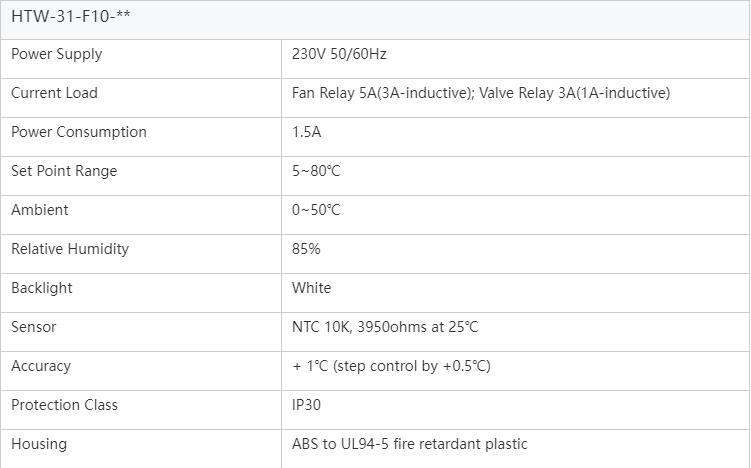Screen dimensions: 751x468
Task: Select the Ambient row label
Action: click(40, 210)
